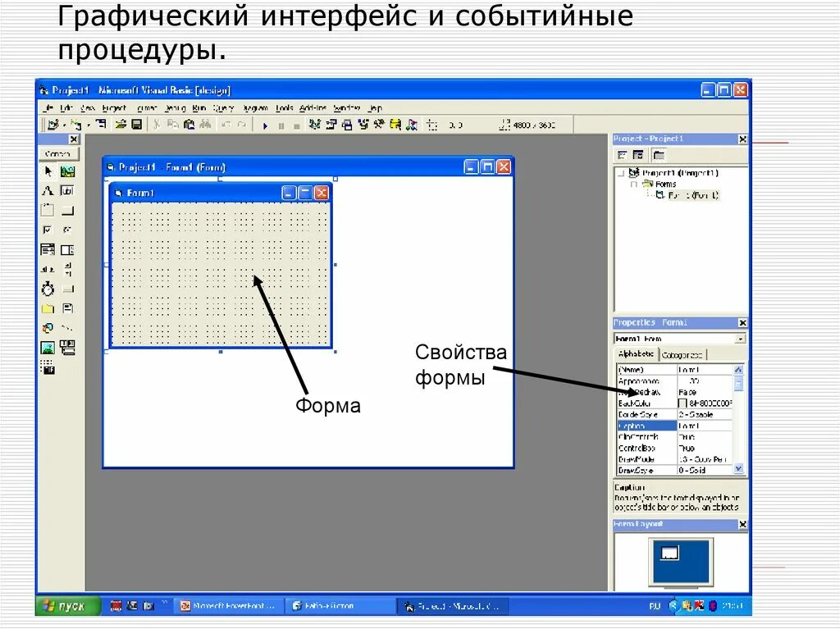Select the CommandButton control tool
The image size is (840, 629).
click(x=67, y=211)
